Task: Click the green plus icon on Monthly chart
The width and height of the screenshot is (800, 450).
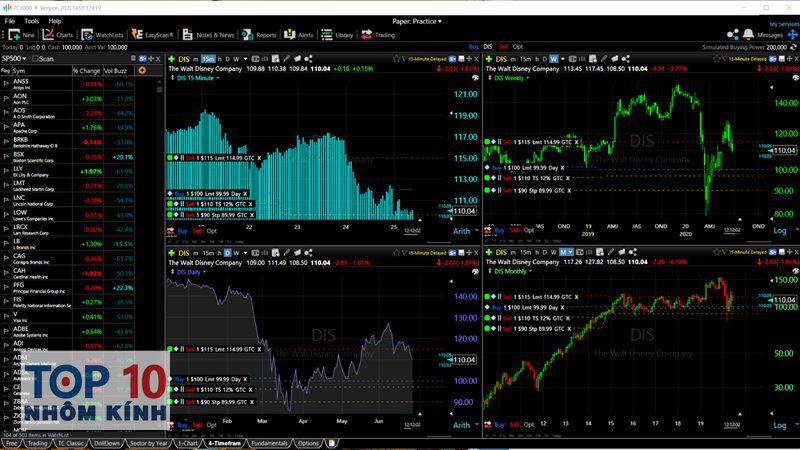Action: pos(489,252)
